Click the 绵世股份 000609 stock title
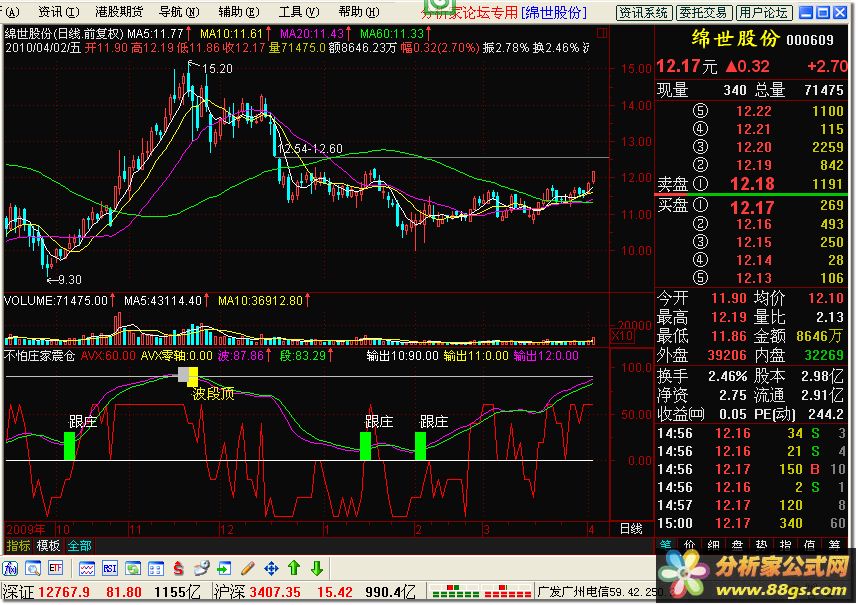Viewport: 858px width, 605px height. point(762,39)
